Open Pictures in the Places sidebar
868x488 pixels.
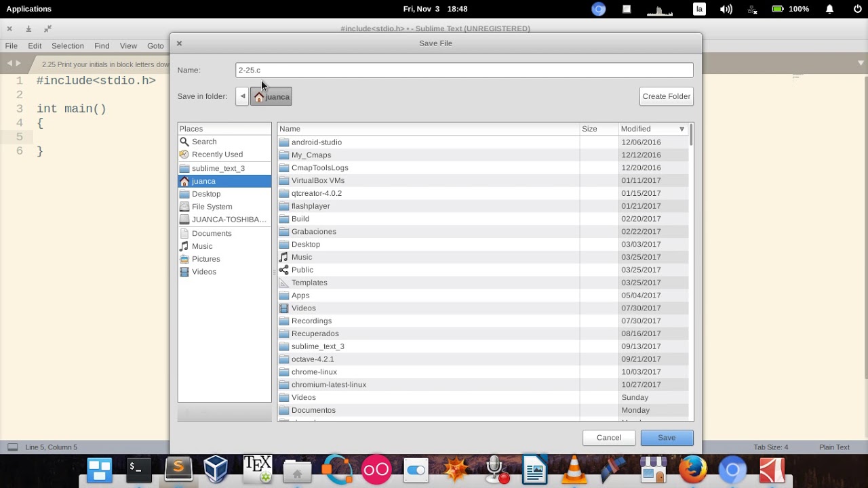pyautogui.click(x=224, y=259)
